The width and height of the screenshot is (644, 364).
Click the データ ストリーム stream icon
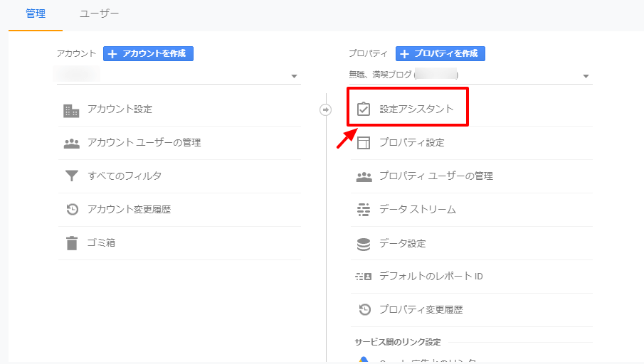pos(364,210)
